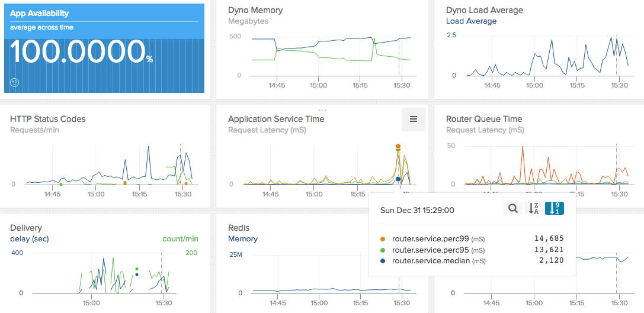The height and width of the screenshot is (313, 644).
Task: Click the delay (sec) axis label in Delivery
Action: (29, 239)
